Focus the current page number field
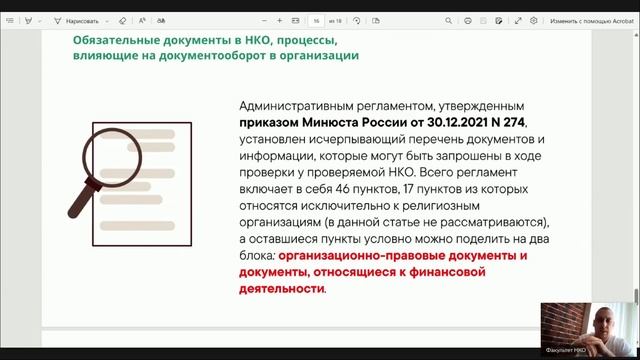 point(316,21)
